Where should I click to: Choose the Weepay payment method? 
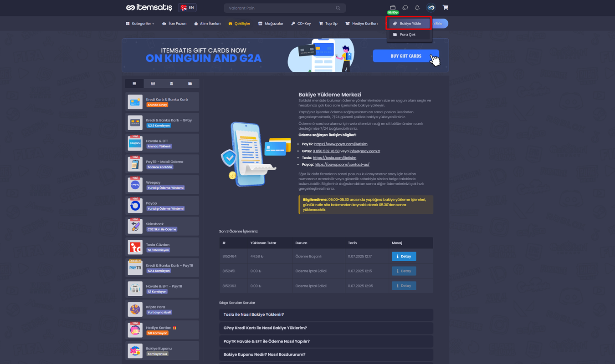(x=162, y=185)
